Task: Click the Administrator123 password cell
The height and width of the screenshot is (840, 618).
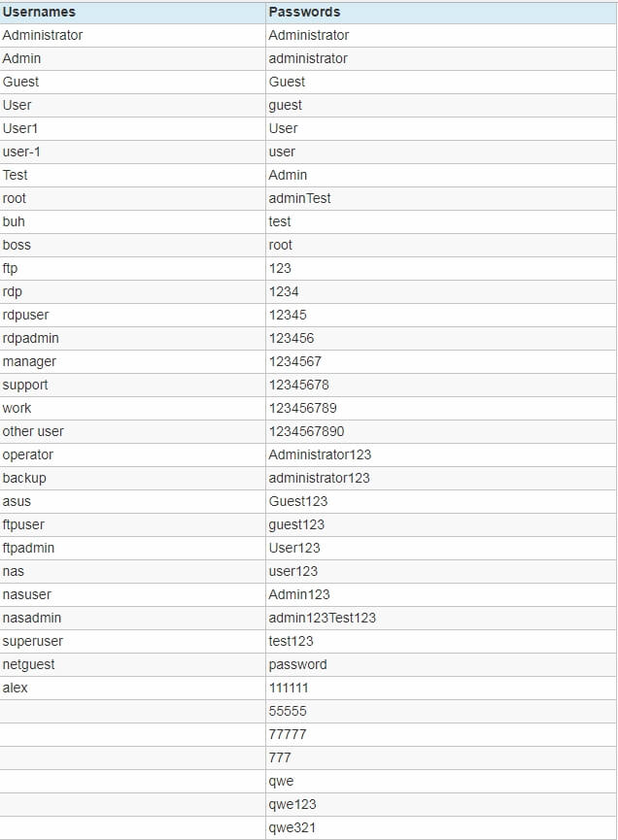Action: pyautogui.click(x=440, y=454)
